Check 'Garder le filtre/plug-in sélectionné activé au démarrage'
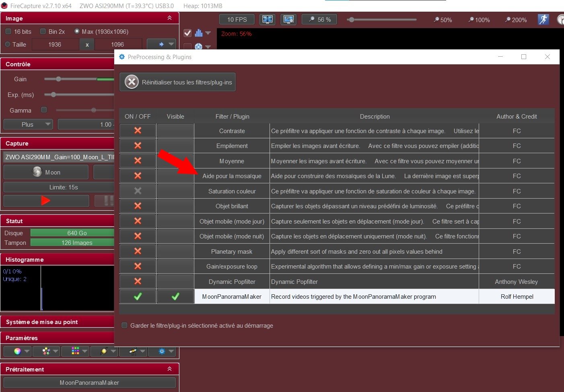This screenshot has height=392, width=564. click(125, 325)
